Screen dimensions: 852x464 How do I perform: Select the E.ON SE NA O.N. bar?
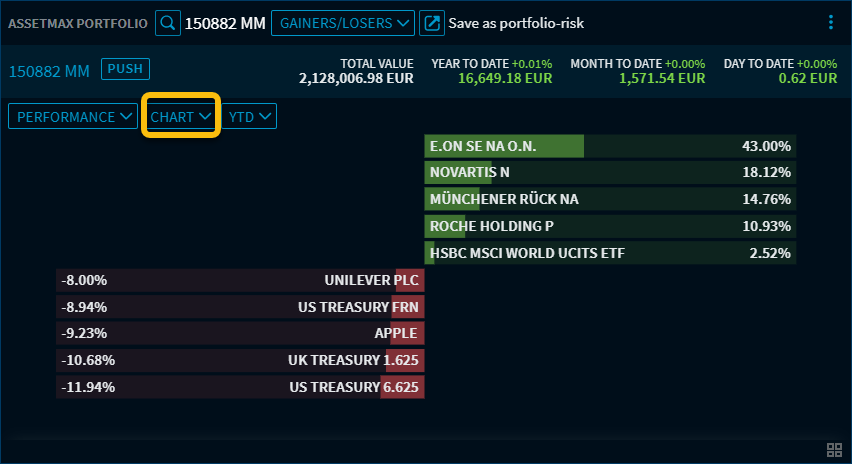(610, 146)
